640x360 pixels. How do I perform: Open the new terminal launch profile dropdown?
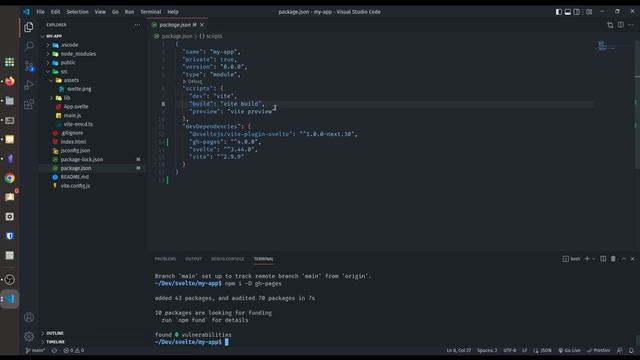(x=593, y=259)
